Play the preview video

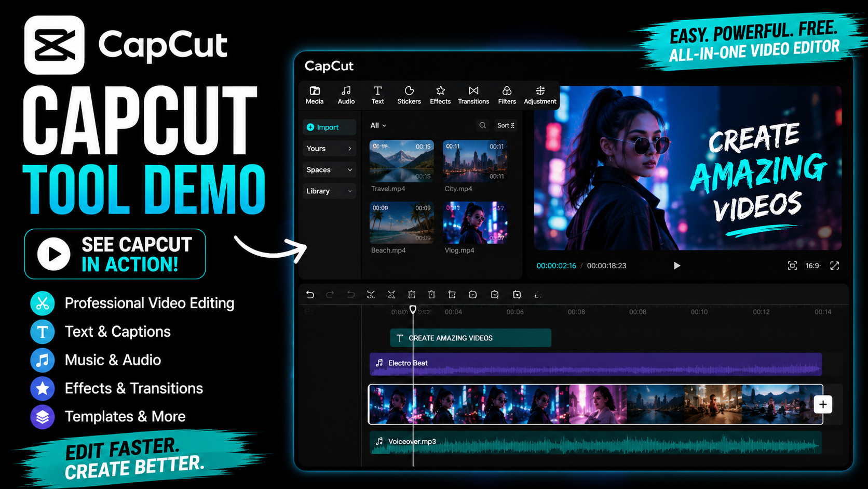tap(677, 266)
